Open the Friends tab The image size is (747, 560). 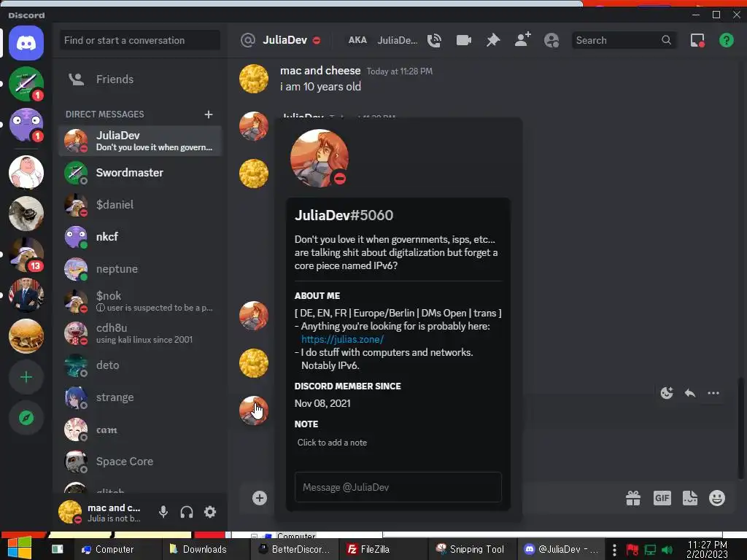pos(140,79)
